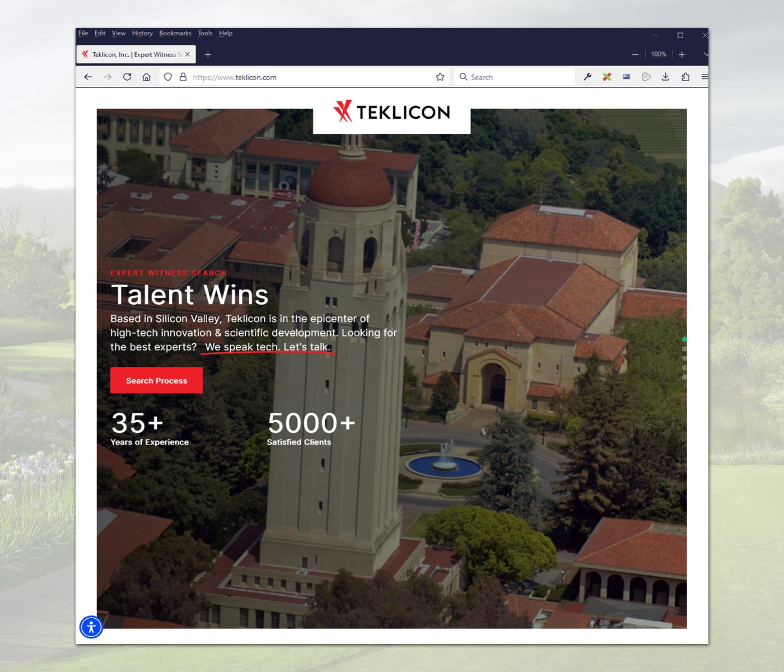Open the accessibility widget button
This screenshot has width=784, height=672.
pyautogui.click(x=91, y=627)
